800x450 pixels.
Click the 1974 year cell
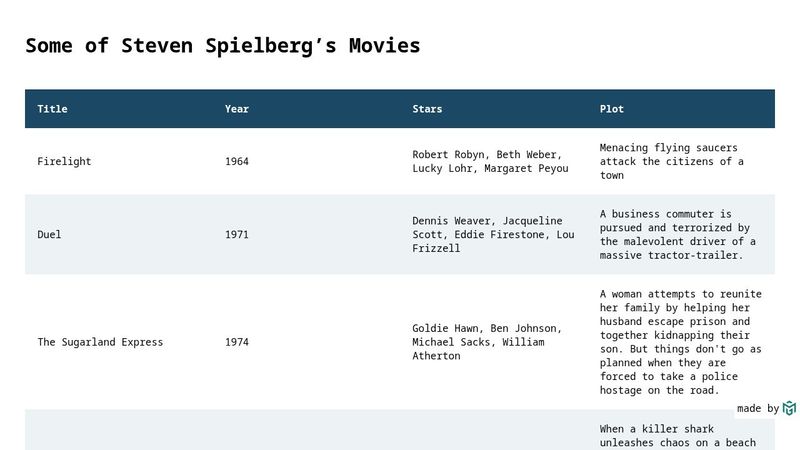click(306, 342)
